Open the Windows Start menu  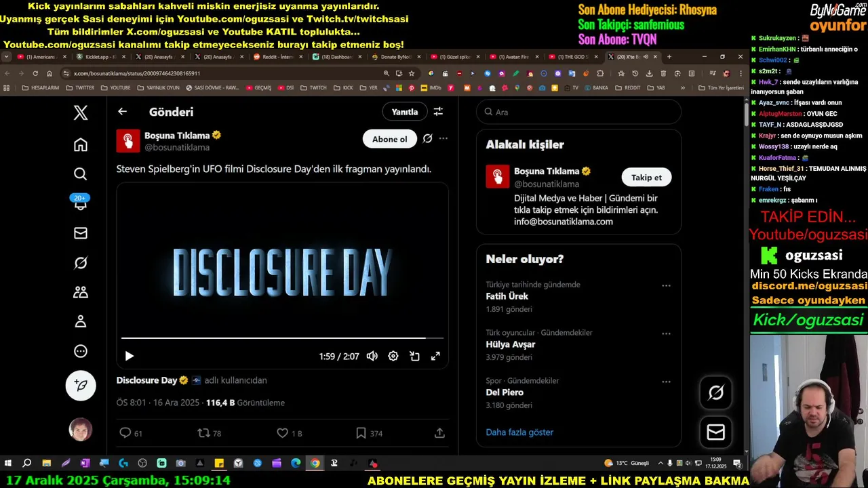(x=8, y=463)
